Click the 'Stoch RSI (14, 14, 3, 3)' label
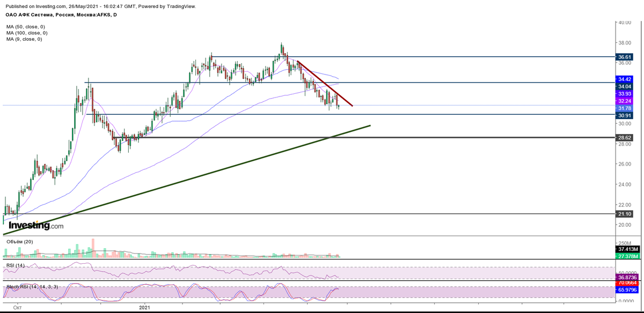Viewport: 644px width, 313px height. [32, 287]
